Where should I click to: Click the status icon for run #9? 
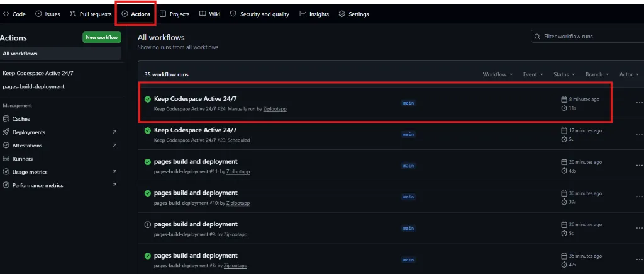(x=147, y=225)
